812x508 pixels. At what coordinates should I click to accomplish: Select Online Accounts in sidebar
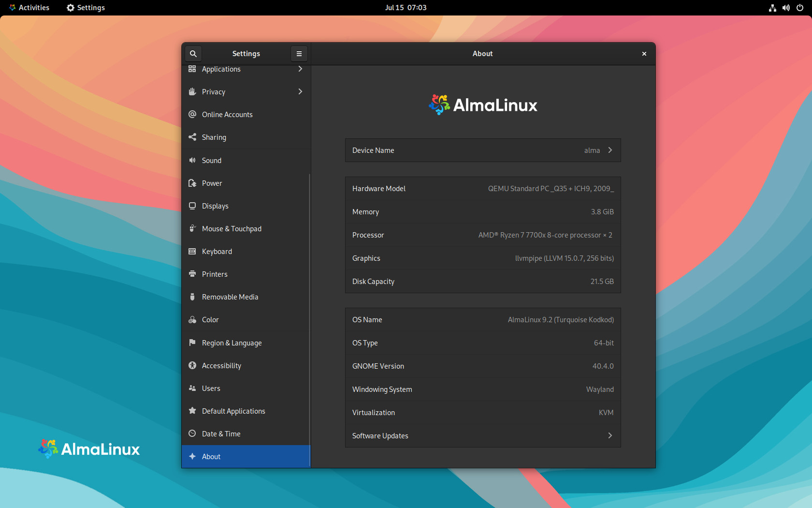click(246, 115)
